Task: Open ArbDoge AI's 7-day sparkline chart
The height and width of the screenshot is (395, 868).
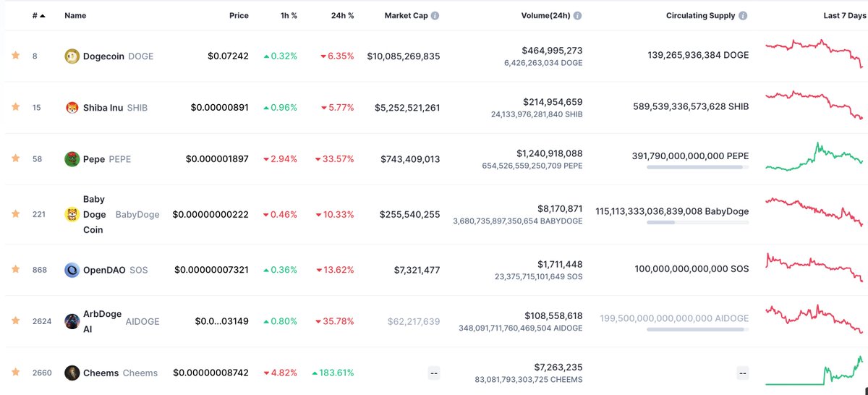Action: (x=814, y=319)
